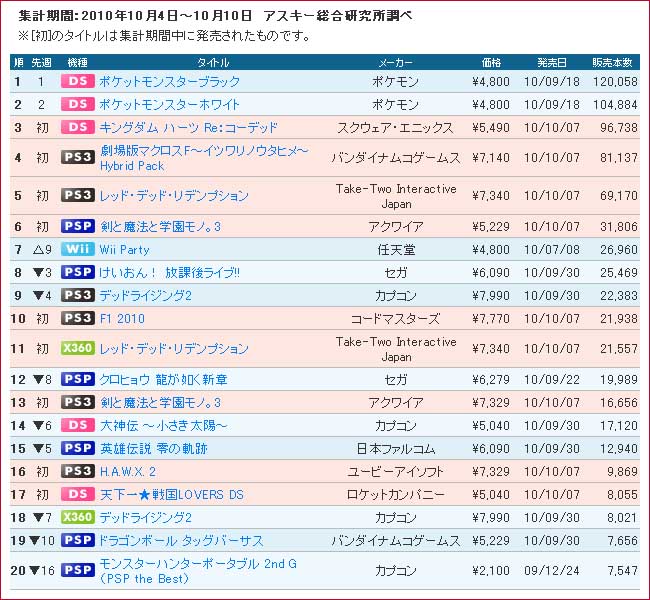Open the 英雄伝説 零の軌跡 link
This screenshot has width=650, height=600.
tap(153, 448)
